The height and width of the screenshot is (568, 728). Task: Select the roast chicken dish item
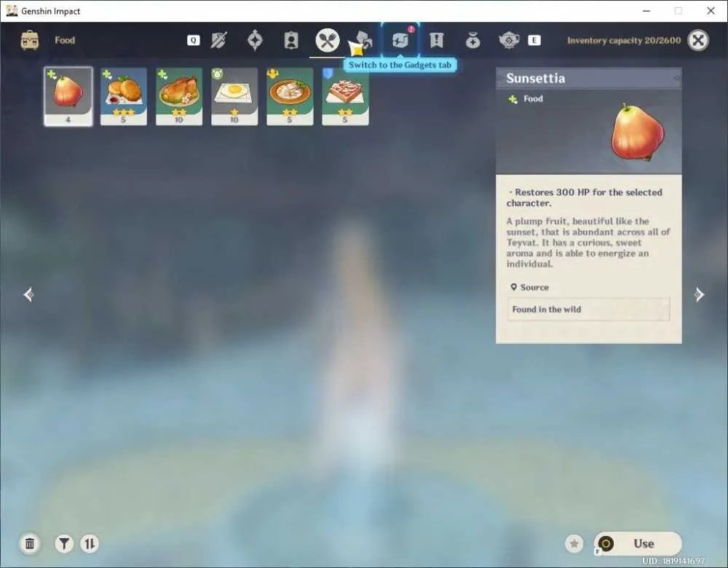coord(179,96)
